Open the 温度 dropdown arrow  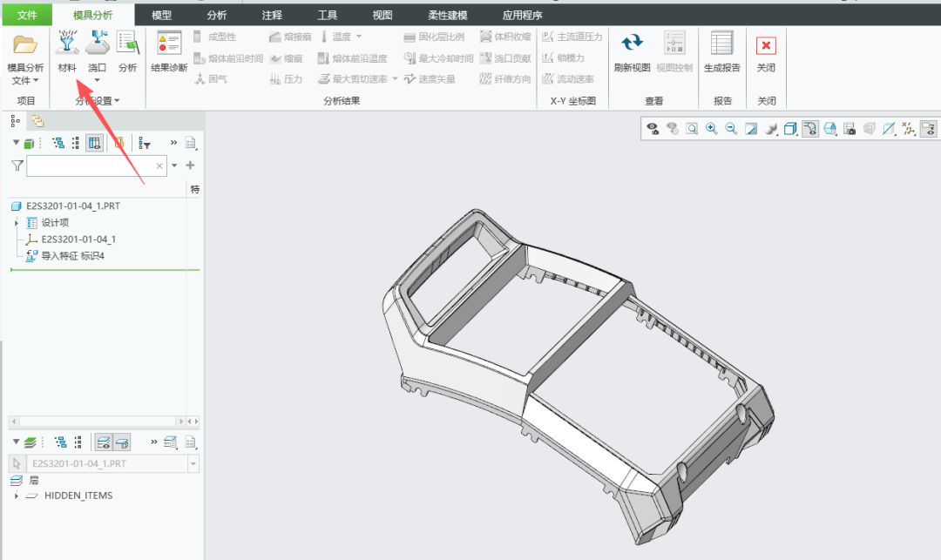pos(359,37)
